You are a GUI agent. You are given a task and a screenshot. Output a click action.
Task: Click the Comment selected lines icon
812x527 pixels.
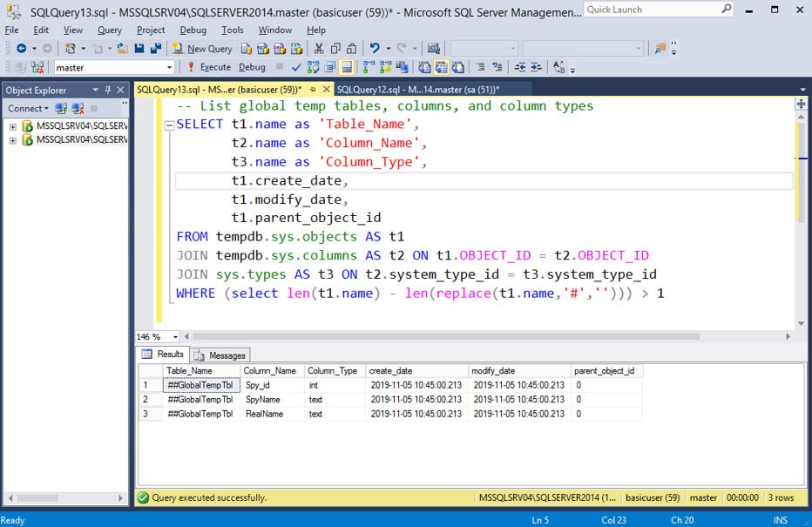482,67
